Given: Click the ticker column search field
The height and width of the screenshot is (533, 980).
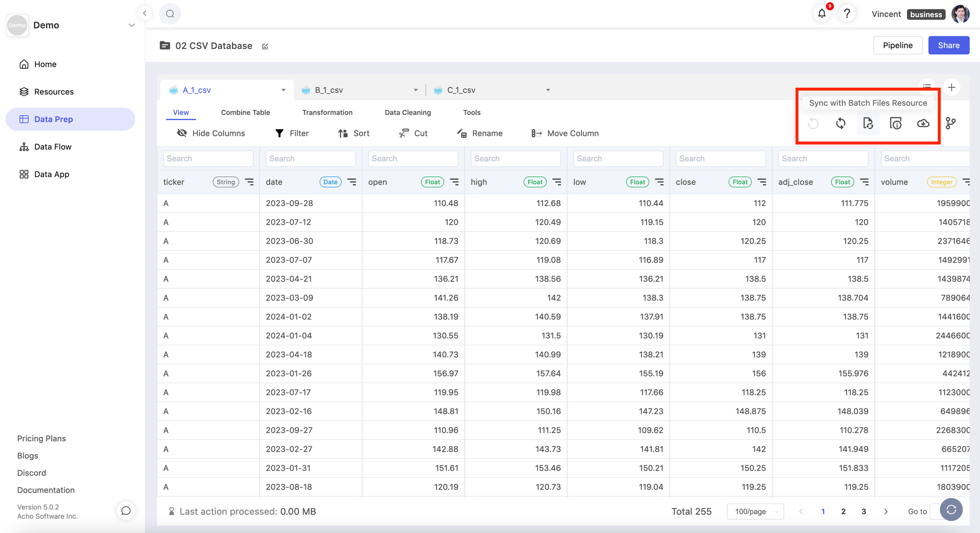Looking at the screenshot, I should (x=208, y=159).
